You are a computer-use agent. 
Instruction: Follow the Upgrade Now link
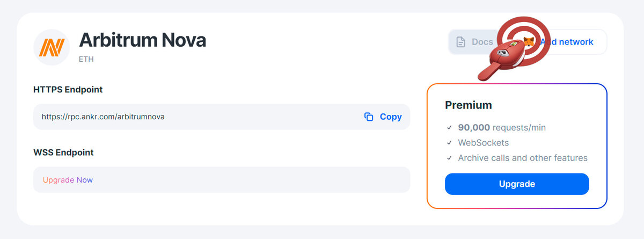point(68,180)
